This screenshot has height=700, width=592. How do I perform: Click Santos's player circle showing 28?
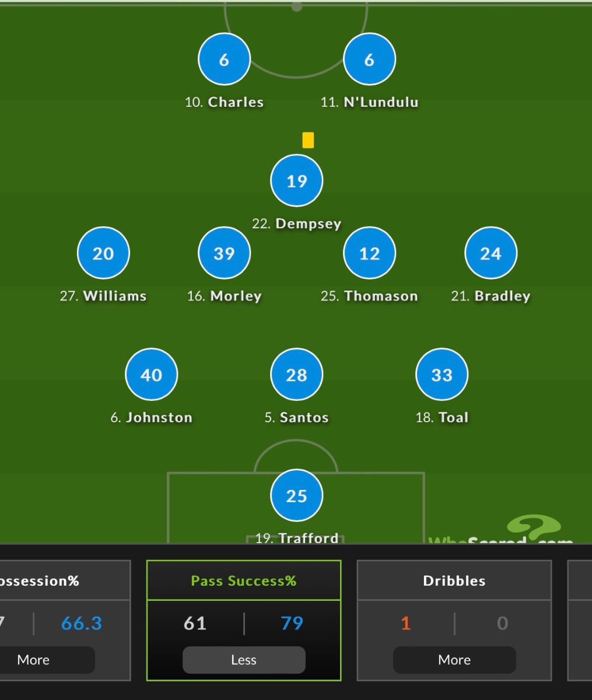(x=296, y=374)
